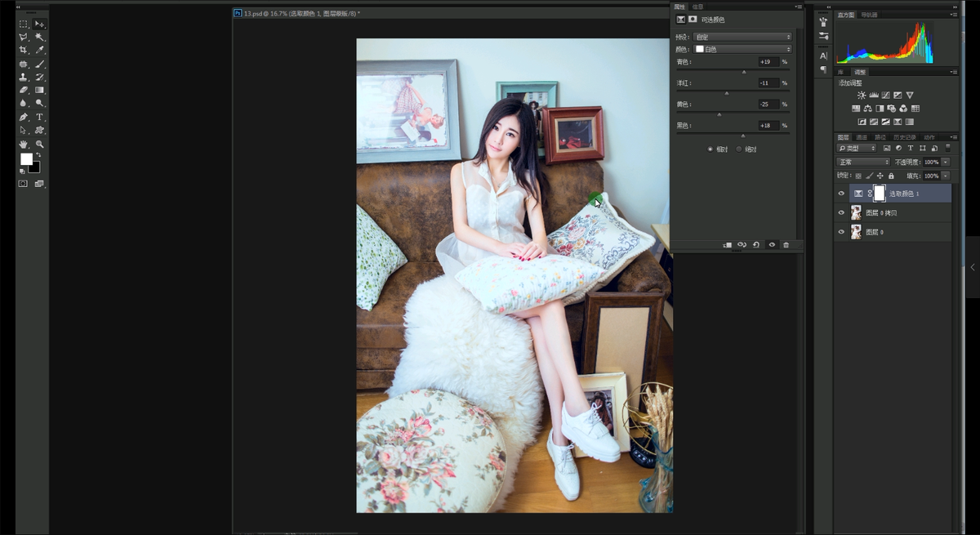Hide the 图层 0 layer

pos(841,232)
